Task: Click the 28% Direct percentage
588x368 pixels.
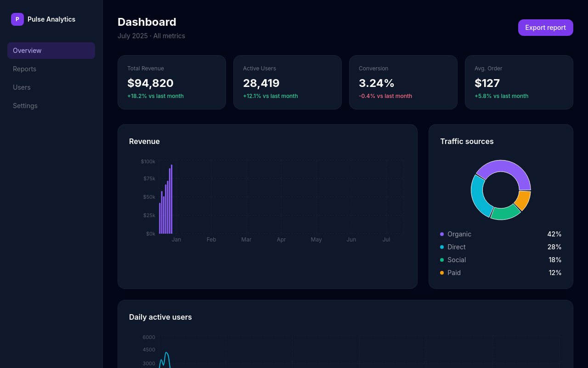Action: (554, 247)
